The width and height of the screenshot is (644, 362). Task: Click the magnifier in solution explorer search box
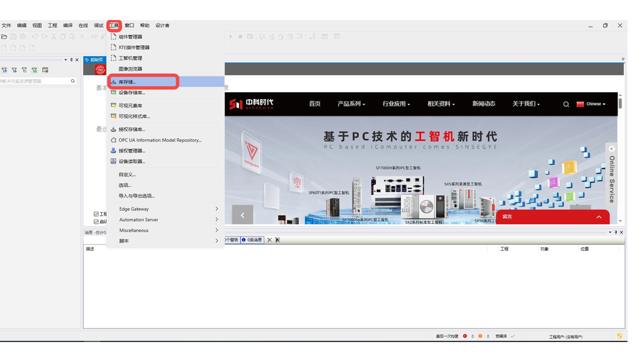(73, 81)
